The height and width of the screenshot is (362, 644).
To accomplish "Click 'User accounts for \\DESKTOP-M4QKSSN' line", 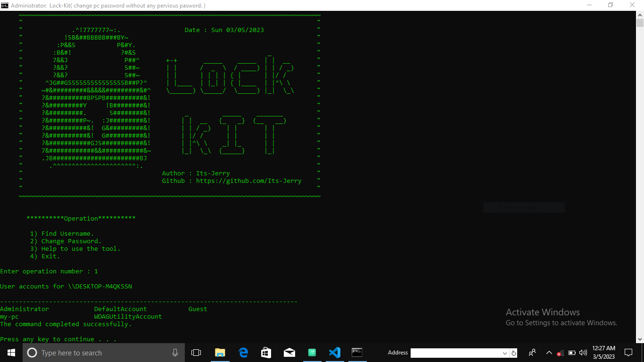I will (x=66, y=286).
